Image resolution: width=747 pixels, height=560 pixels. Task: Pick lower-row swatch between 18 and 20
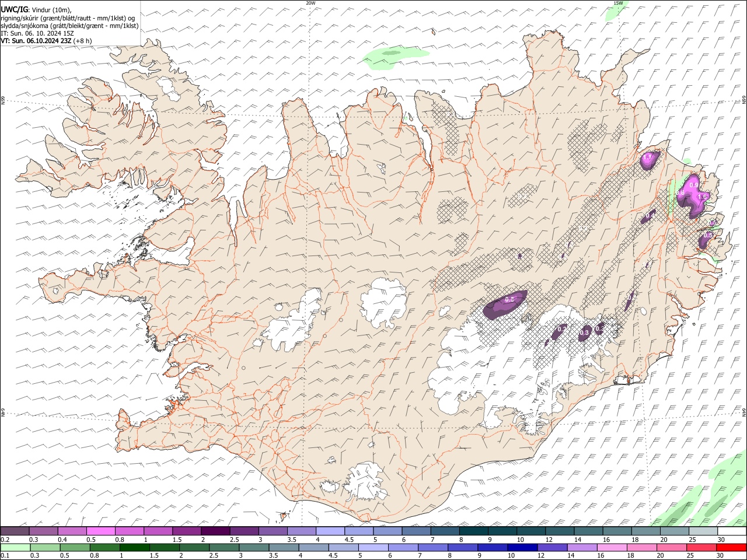pyautogui.click(x=641, y=547)
